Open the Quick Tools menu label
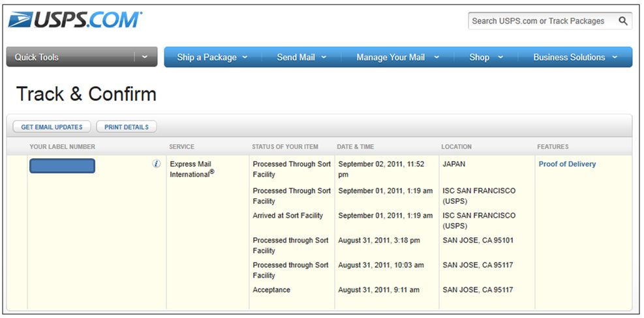The width and height of the screenshot is (644, 318). point(37,57)
